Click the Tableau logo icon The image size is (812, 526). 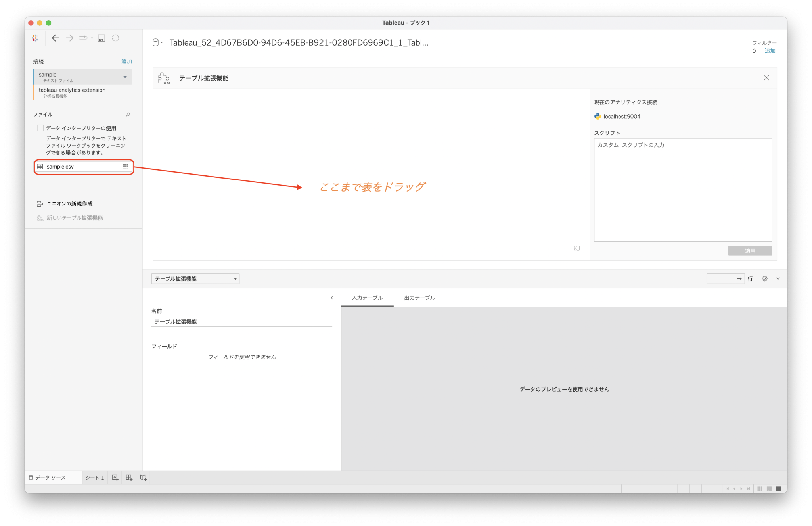(35, 38)
